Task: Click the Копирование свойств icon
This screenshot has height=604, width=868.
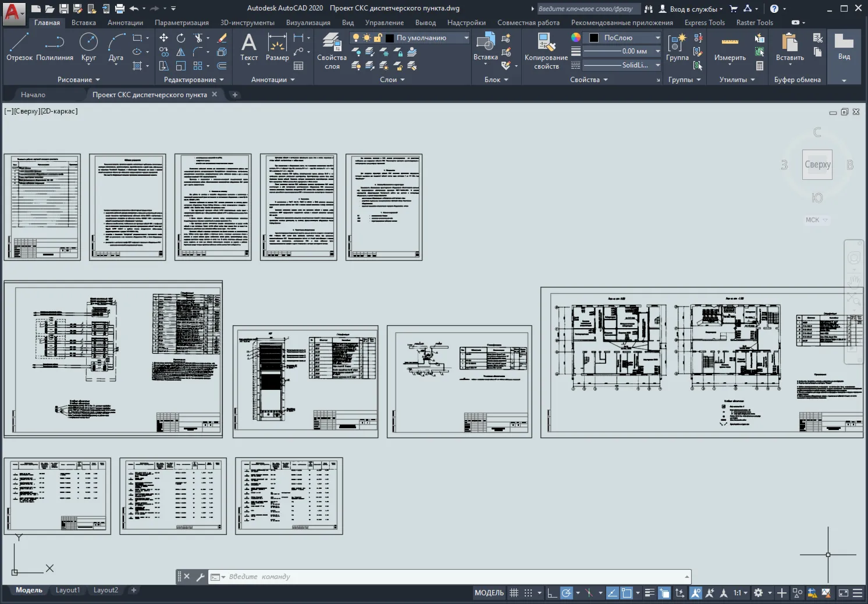Action: coord(546,51)
